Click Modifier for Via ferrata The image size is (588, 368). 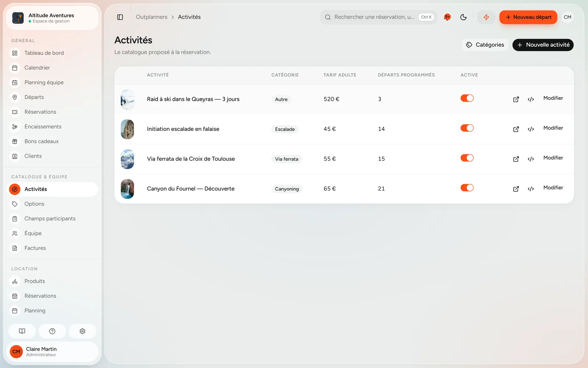click(x=553, y=158)
